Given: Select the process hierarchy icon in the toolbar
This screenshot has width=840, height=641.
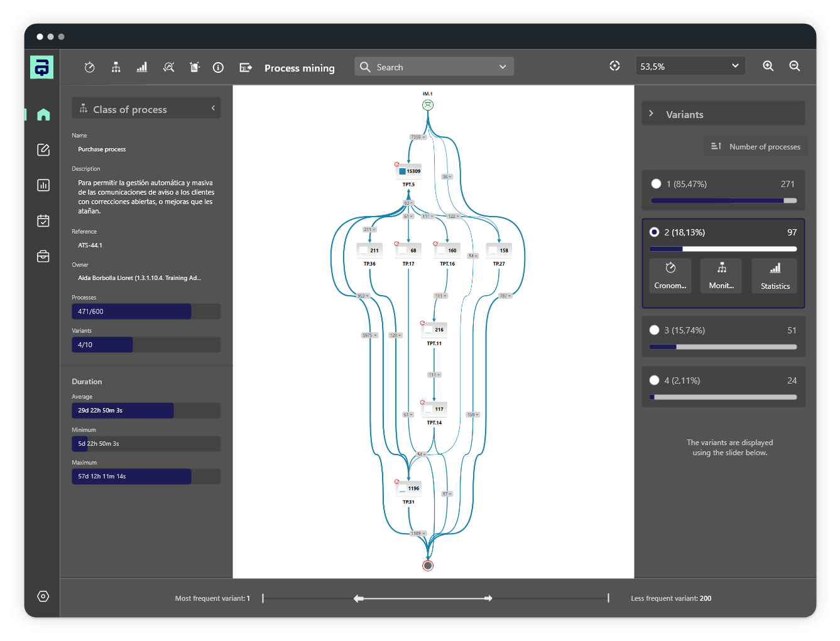Looking at the screenshot, I should [116, 67].
